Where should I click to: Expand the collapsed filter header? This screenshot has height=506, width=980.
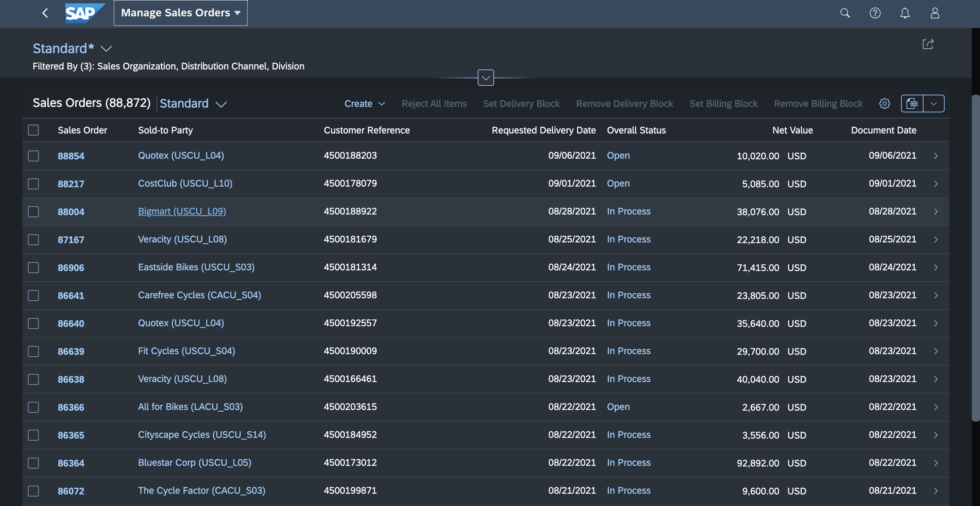coord(486,78)
